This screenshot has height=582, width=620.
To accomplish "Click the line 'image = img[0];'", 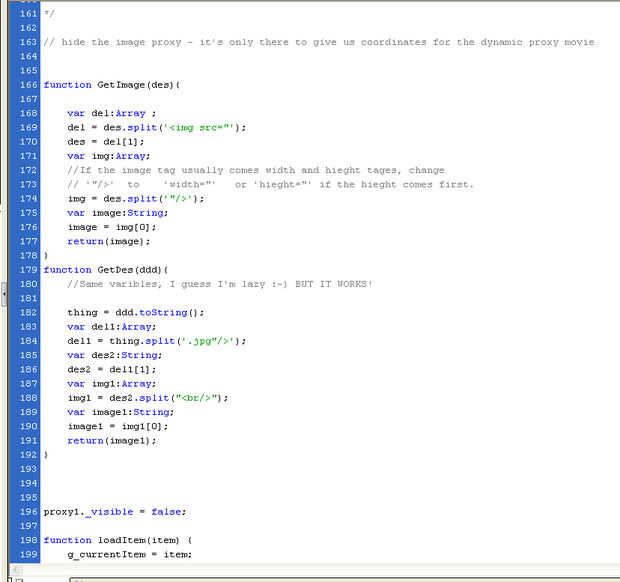I will click(x=112, y=227).
